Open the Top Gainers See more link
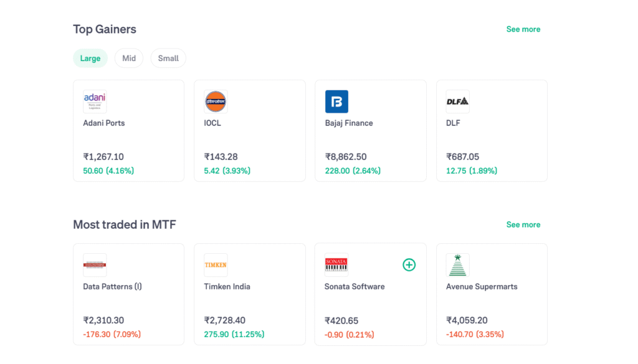The width and height of the screenshot is (638, 364). tap(523, 29)
